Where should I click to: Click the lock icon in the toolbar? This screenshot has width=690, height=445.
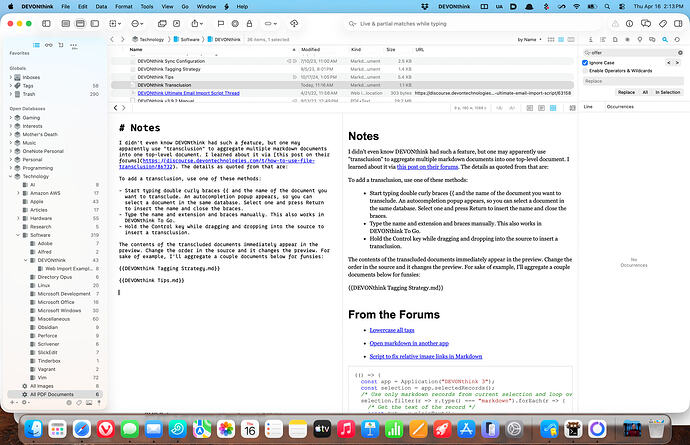pyautogui.click(x=250, y=24)
